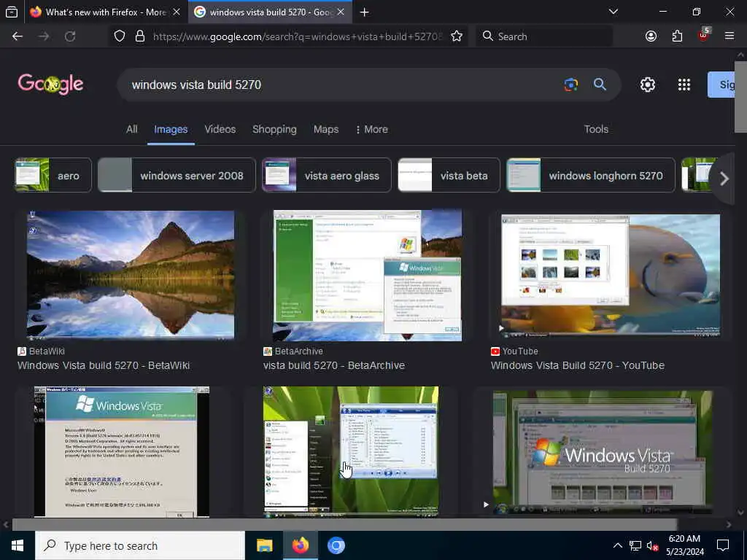Select the vista beta suggestion chip
Viewport: 747px width, 560px height.
point(449,175)
